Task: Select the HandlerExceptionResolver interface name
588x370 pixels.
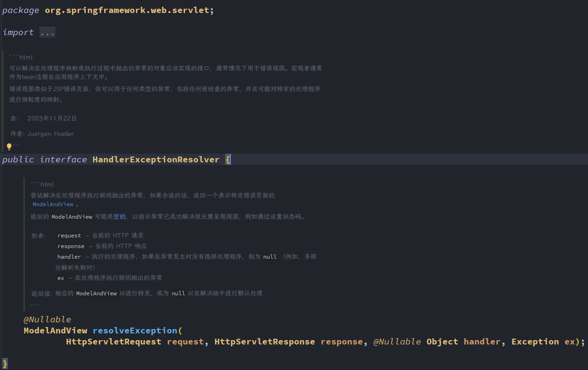Action: pos(156,159)
